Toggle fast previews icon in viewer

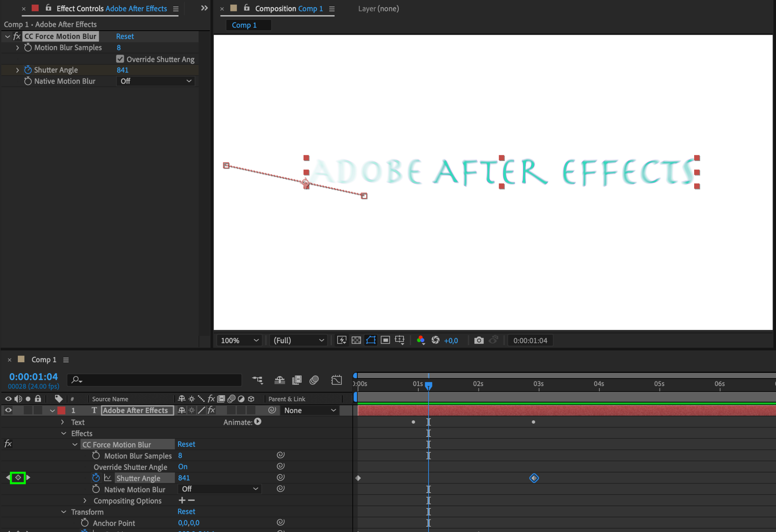point(342,340)
